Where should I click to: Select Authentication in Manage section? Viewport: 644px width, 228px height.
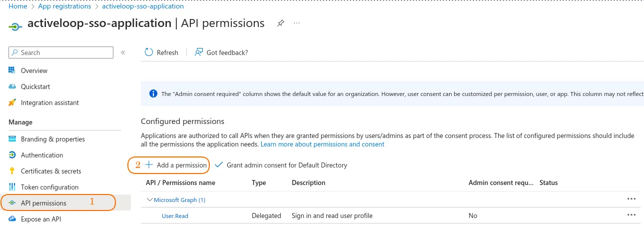pyautogui.click(x=42, y=155)
